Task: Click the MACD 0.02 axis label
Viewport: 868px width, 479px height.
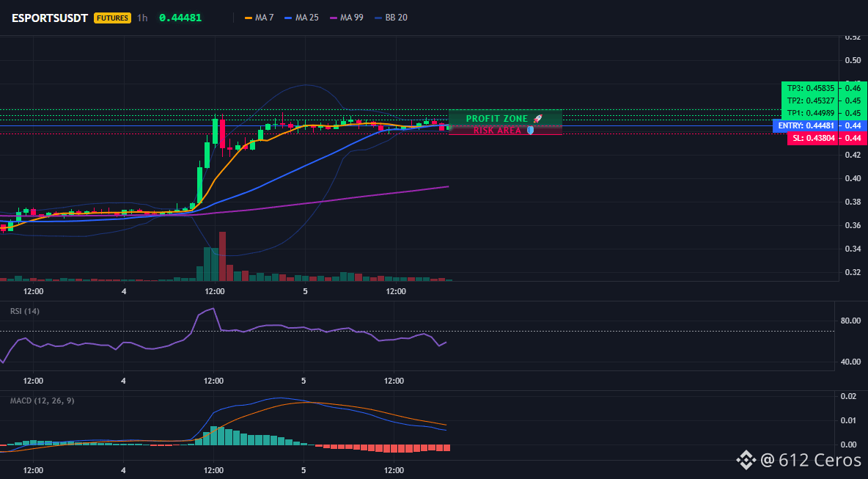Action: click(849, 397)
